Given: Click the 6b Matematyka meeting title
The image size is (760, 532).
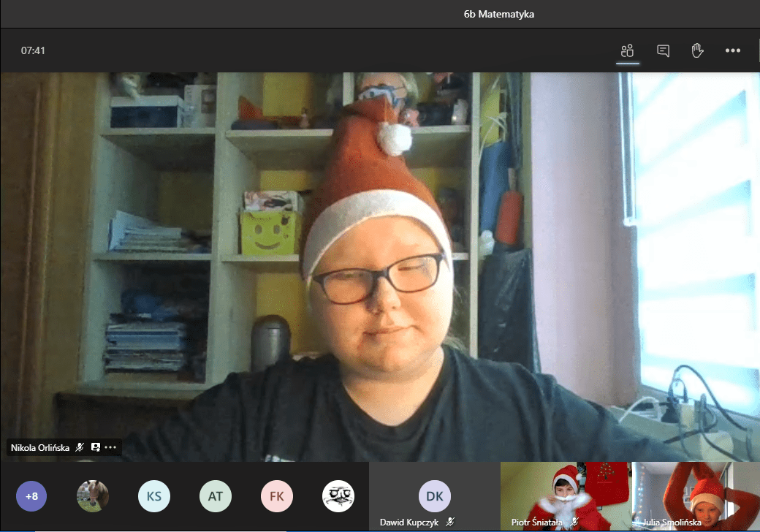Looking at the screenshot, I should coord(499,14).
